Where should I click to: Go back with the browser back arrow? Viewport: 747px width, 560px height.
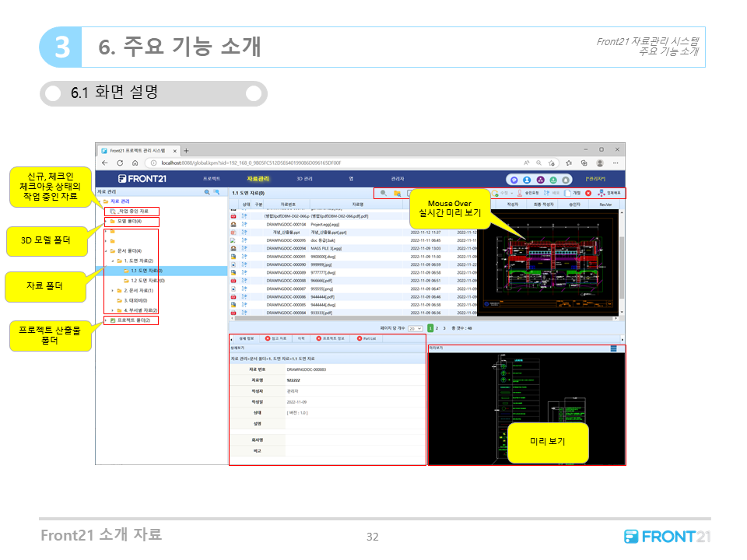(x=105, y=163)
